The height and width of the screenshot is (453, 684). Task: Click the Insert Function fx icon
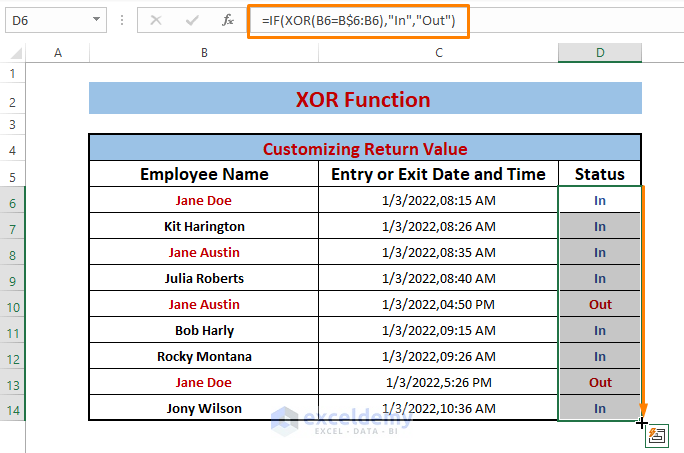click(x=227, y=20)
